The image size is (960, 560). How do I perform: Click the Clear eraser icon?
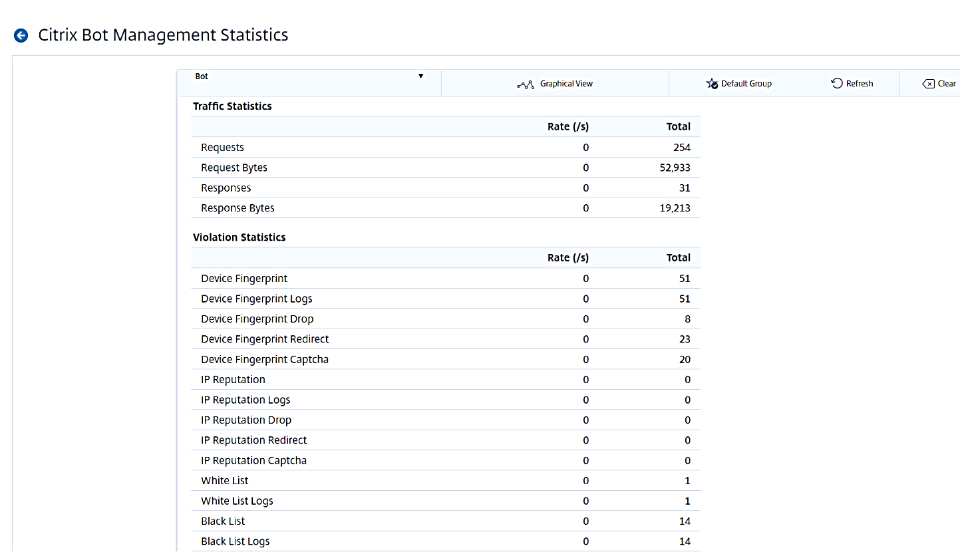[928, 84]
